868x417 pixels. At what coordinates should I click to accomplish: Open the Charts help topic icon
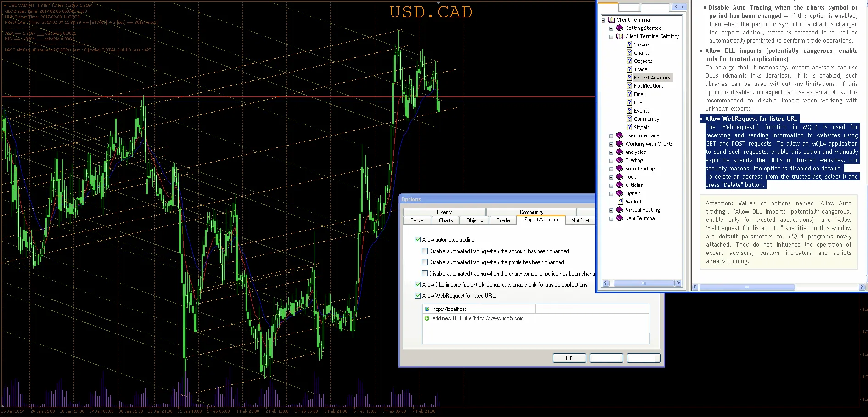point(629,53)
